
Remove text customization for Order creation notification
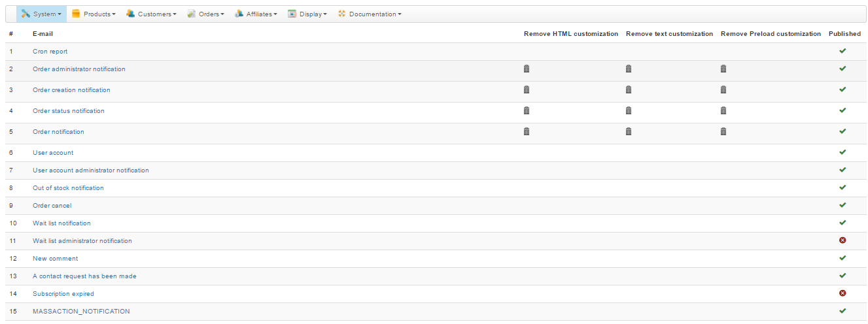(x=629, y=89)
